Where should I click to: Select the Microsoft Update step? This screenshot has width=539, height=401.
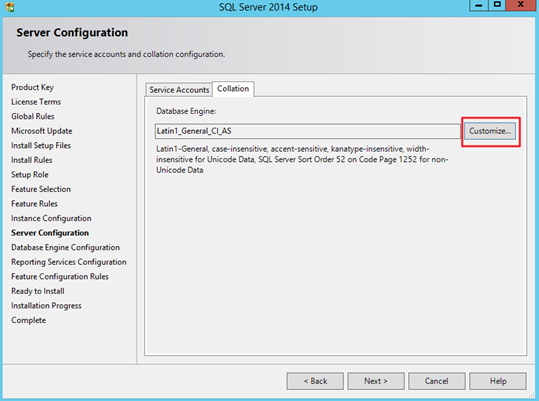pos(42,131)
